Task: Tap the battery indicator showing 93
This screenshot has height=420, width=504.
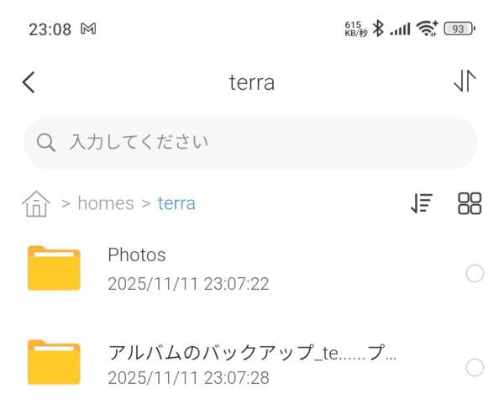Action: click(x=459, y=29)
